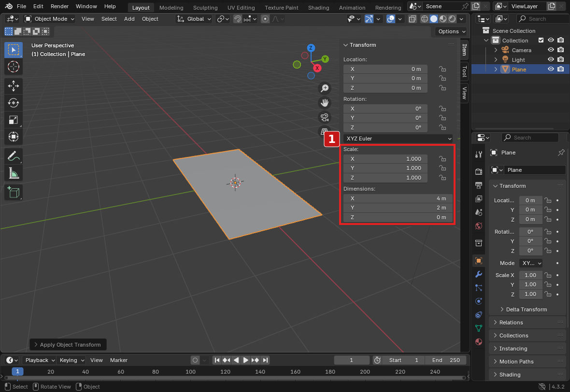Open the Add menu in viewport header

pyautogui.click(x=129, y=19)
